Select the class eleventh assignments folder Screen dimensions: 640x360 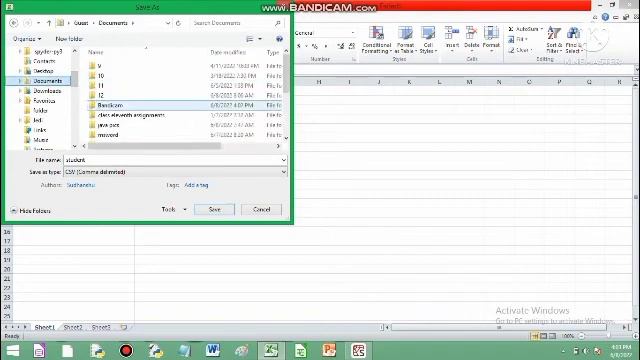point(131,115)
